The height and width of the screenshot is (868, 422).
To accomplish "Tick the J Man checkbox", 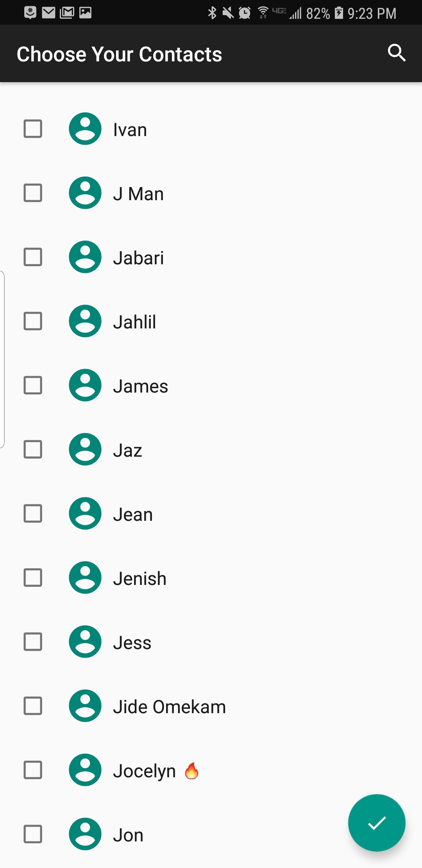I will click(x=33, y=193).
